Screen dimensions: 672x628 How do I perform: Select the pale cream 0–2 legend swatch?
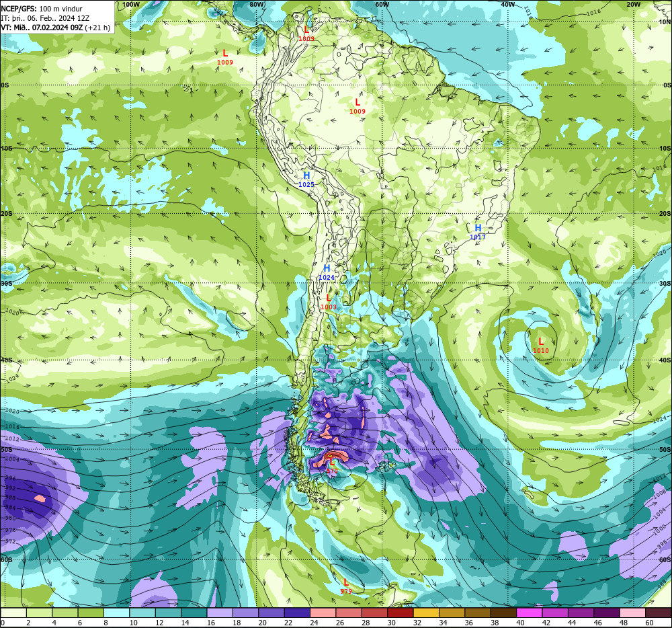(13, 613)
